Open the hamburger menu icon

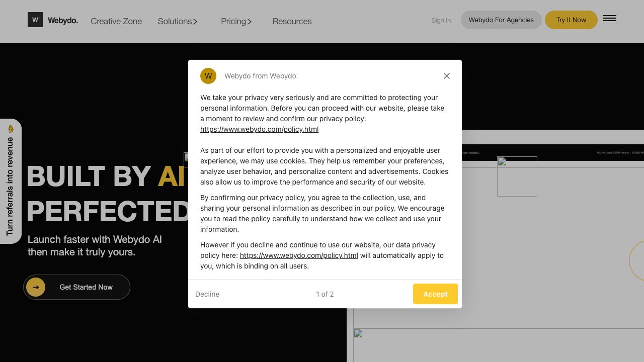coord(609,19)
